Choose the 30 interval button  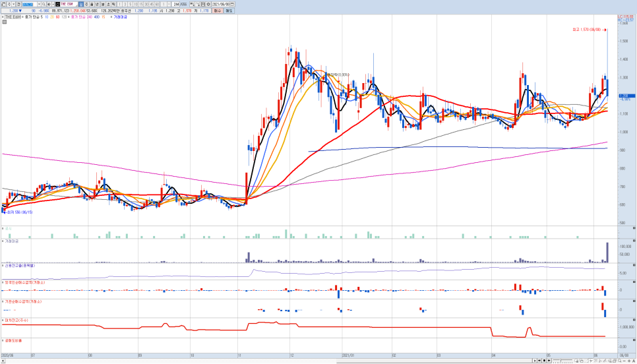pos(146,4)
